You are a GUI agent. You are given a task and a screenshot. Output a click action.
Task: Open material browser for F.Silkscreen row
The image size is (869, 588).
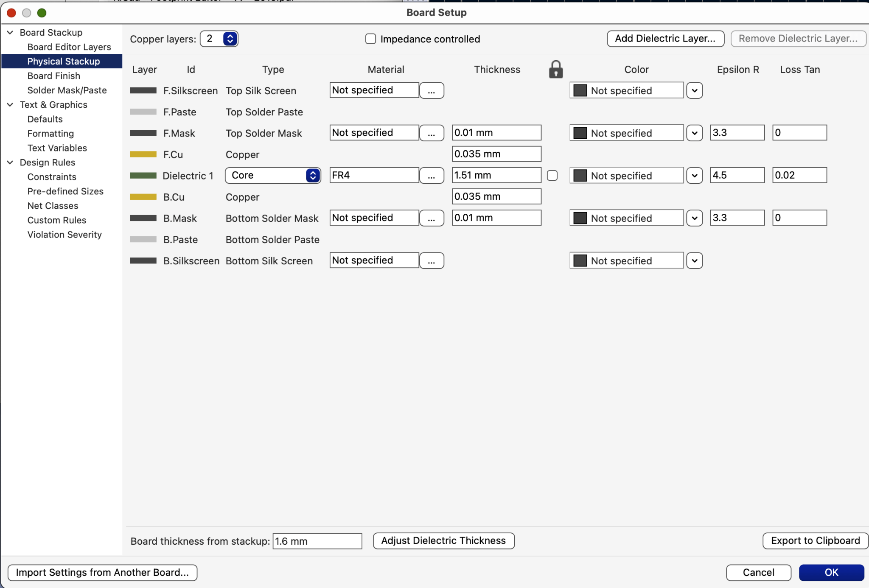432,90
